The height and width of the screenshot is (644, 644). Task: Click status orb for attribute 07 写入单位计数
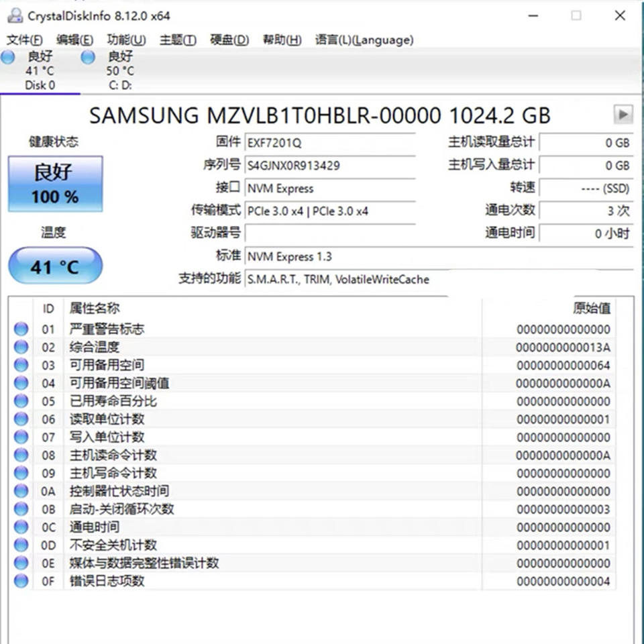coord(21,437)
